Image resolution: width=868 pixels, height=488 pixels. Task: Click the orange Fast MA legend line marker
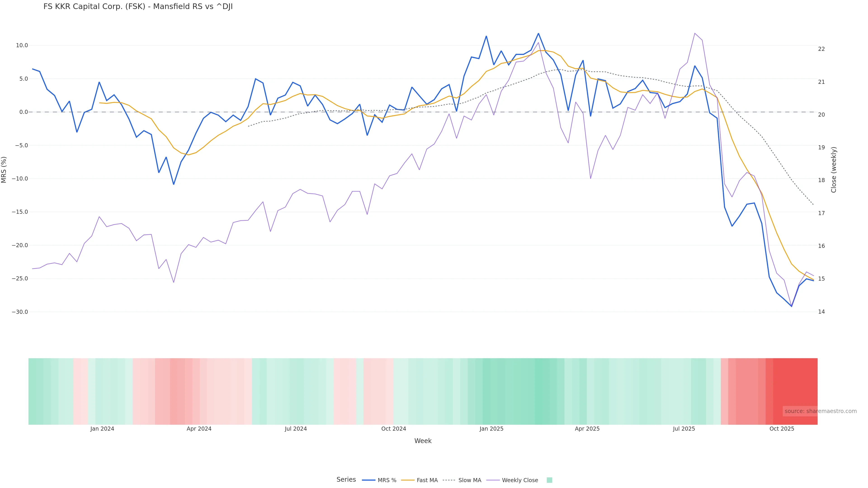(408, 480)
